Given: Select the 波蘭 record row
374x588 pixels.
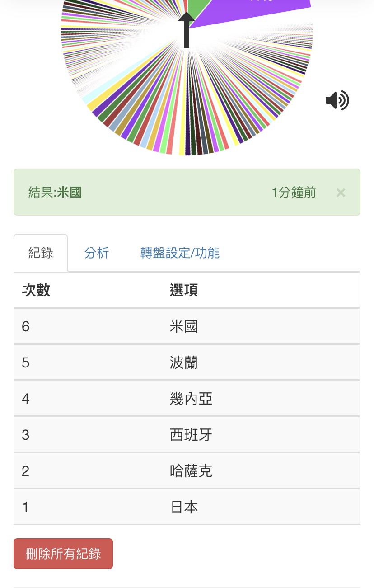Looking at the screenshot, I should (187, 362).
